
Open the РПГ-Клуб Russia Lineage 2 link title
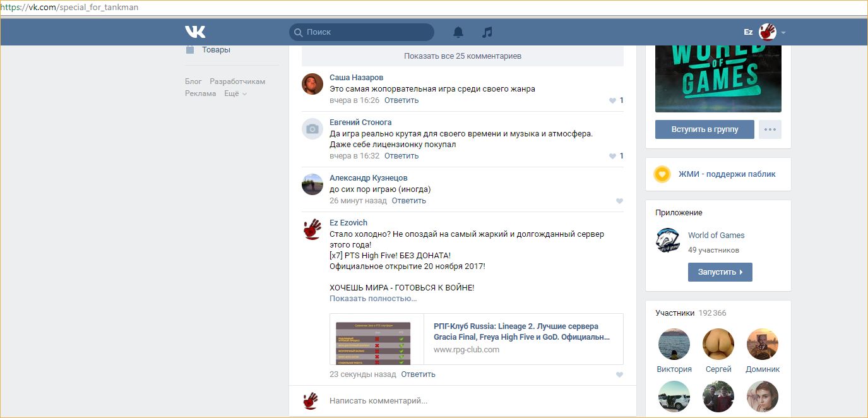pyautogui.click(x=522, y=332)
